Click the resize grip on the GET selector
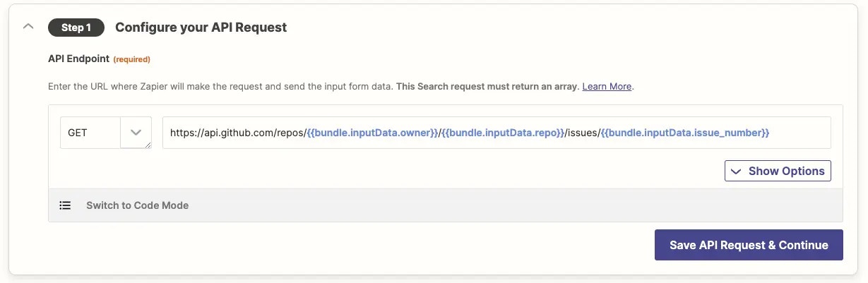The image size is (868, 283). point(148,145)
